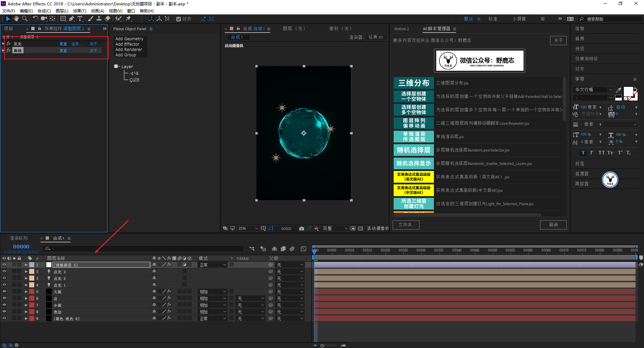
Task: Open the 25% magnification dropdown
Action: pyautogui.click(x=248, y=228)
